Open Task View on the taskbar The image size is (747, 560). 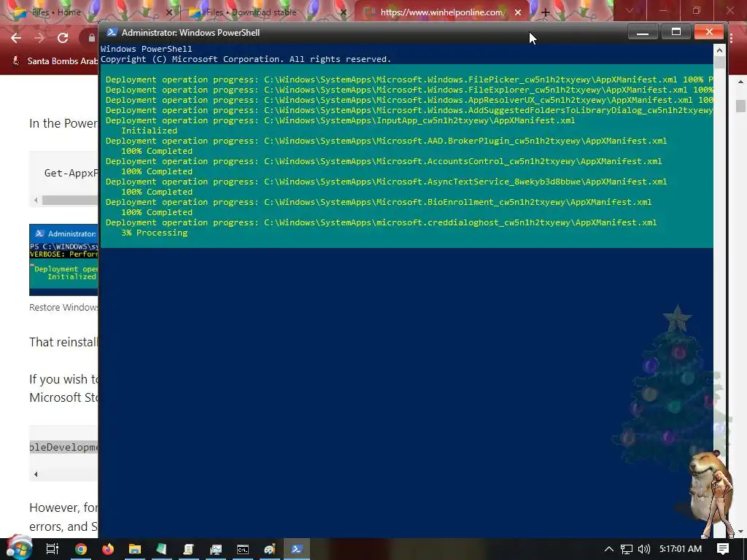(x=52, y=549)
